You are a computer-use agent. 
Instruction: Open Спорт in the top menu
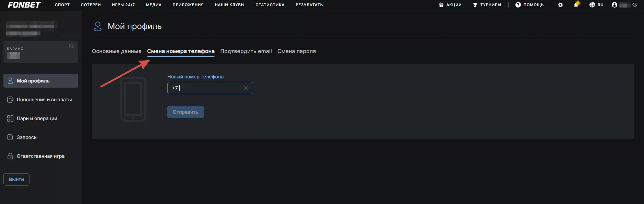62,5
